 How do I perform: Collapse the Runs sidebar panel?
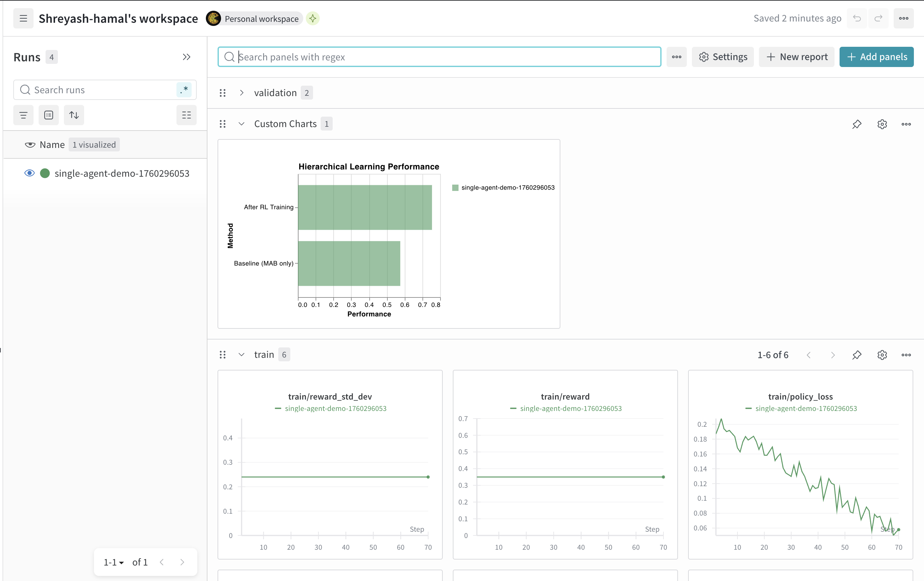187,57
